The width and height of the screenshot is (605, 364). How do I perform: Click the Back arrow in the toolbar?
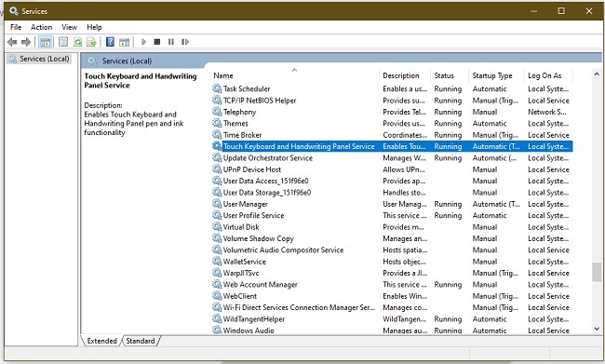[12, 42]
